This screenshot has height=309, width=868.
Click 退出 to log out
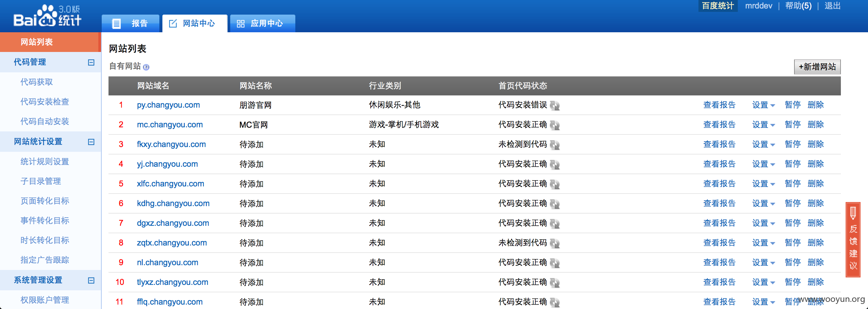tap(832, 6)
